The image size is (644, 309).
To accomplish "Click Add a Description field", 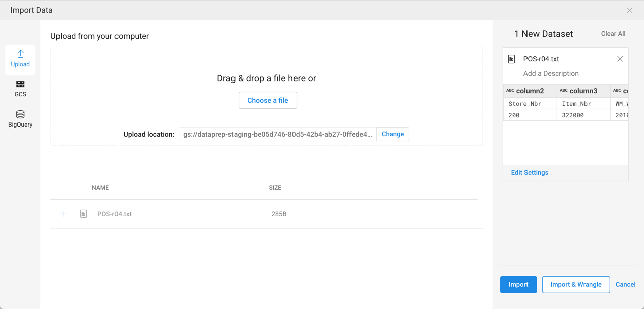I will click(551, 74).
